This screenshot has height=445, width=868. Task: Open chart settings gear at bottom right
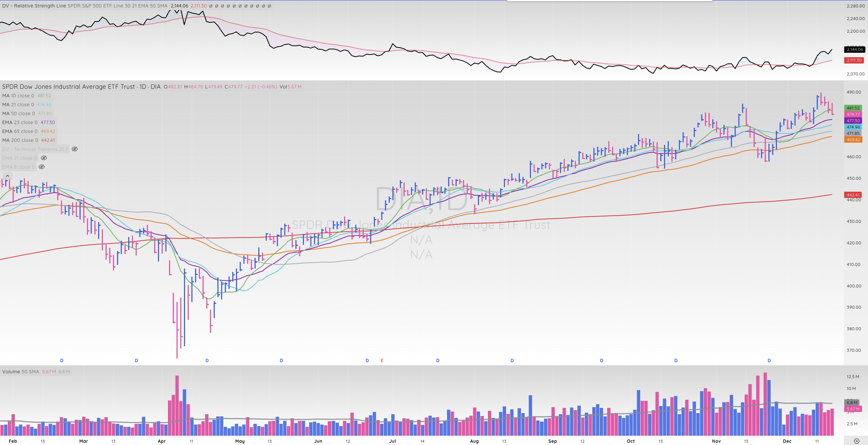tap(856, 441)
